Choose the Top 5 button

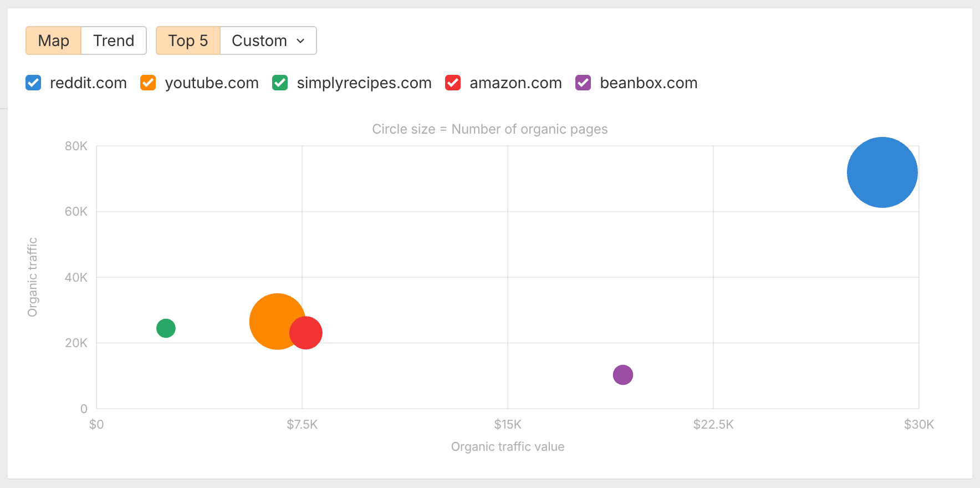pos(188,41)
